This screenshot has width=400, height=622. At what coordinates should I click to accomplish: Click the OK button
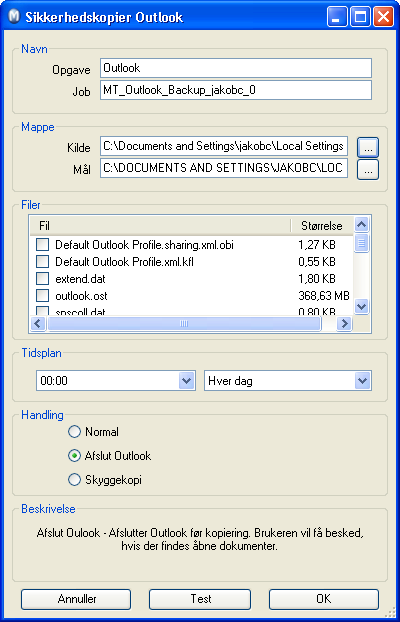pyautogui.click(x=324, y=599)
